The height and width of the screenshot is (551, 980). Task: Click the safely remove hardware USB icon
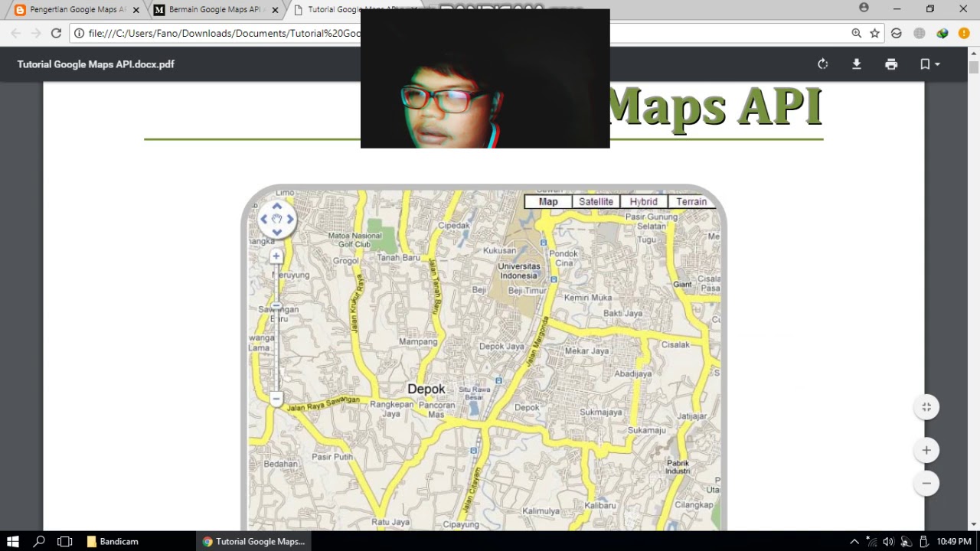tap(923, 542)
